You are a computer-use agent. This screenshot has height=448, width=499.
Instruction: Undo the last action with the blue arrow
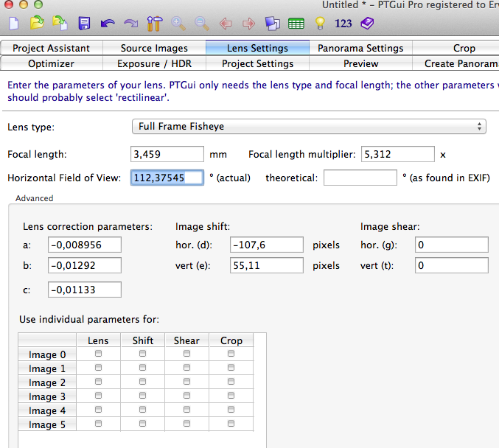click(x=108, y=24)
